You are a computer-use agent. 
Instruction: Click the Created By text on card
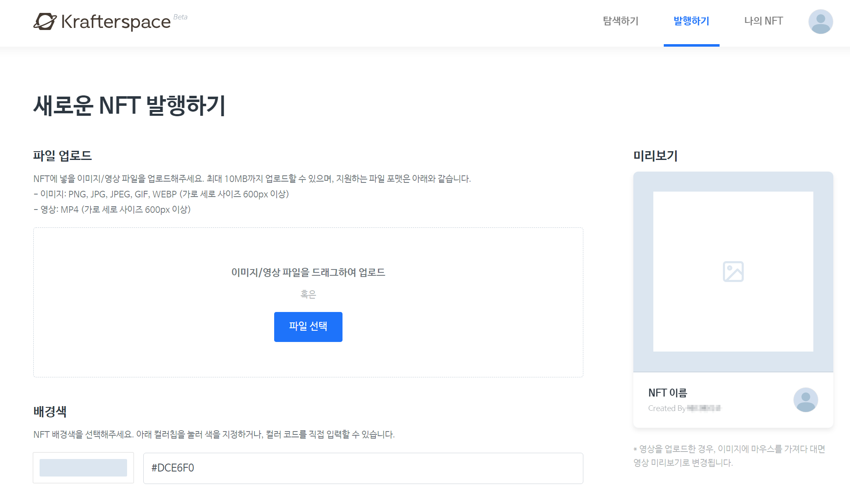[667, 408]
